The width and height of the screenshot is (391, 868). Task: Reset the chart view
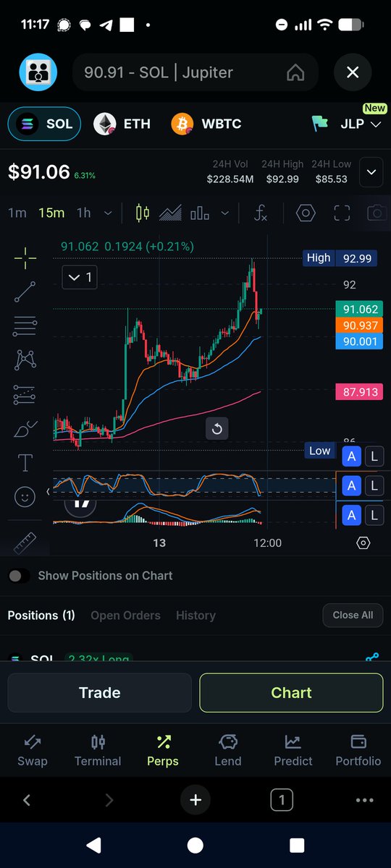[x=216, y=429]
